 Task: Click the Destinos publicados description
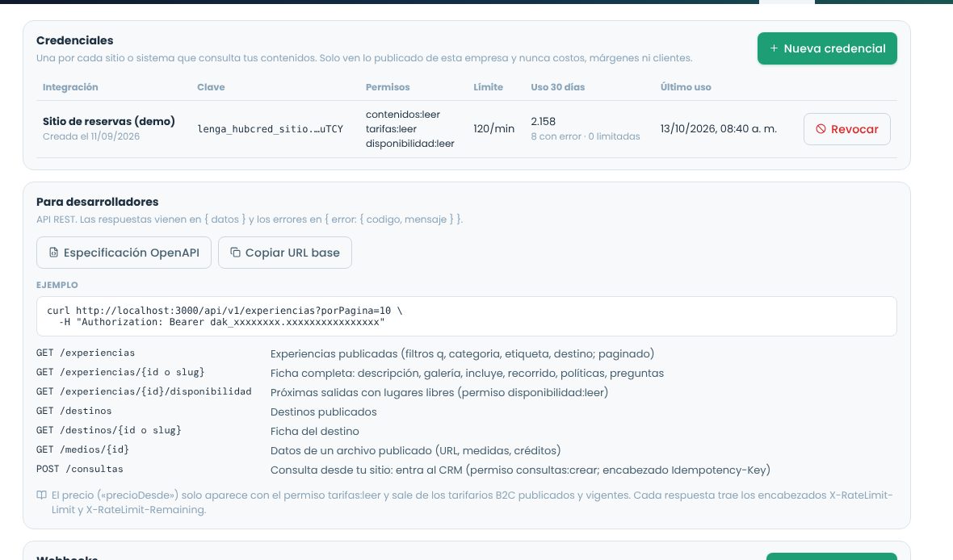323,412
